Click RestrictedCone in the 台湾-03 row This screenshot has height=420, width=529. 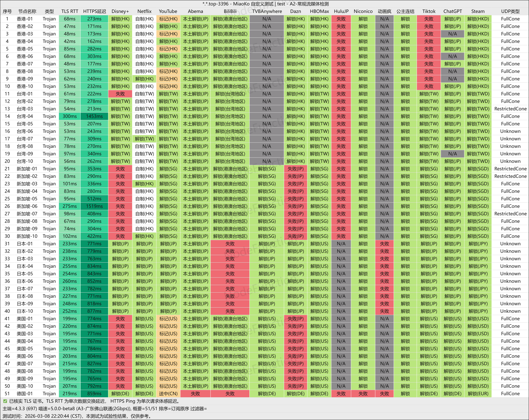point(510,109)
